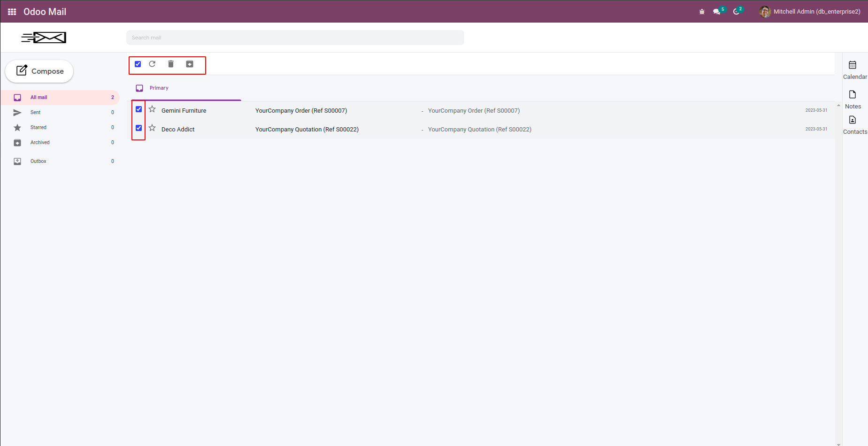Click the Sent paper-plane icon

pos(17,113)
